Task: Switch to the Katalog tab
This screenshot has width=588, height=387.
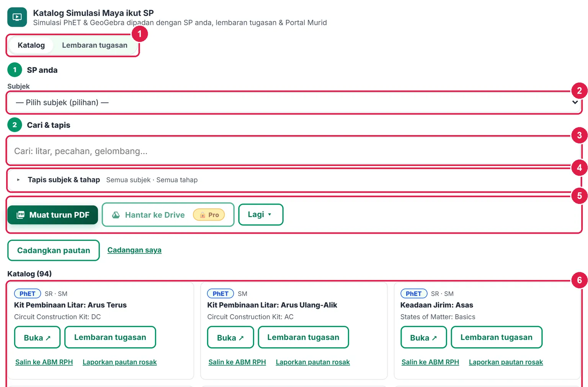Action: click(31, 45)
